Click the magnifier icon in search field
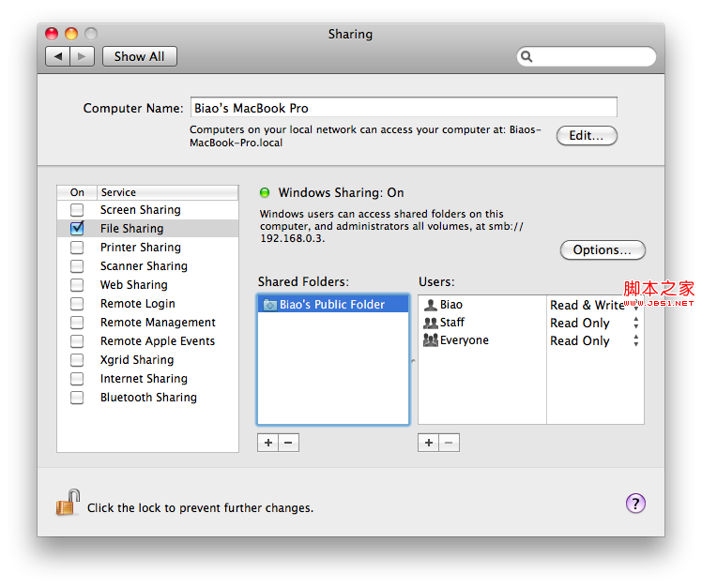The width and height of the screenshot is (702, 588). pyautogui.click(x=526, y=56)
